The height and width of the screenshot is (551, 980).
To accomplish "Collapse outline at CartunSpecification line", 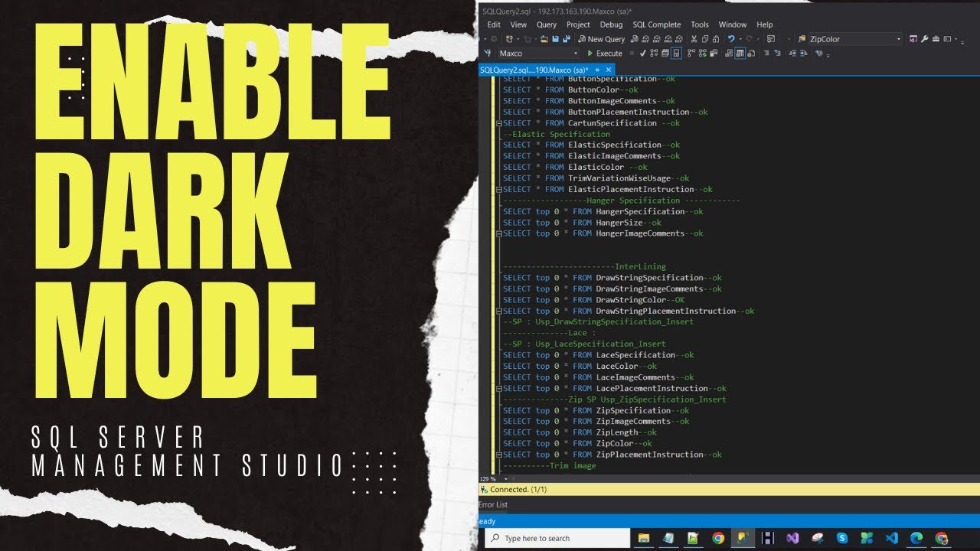I will (499, 123).
